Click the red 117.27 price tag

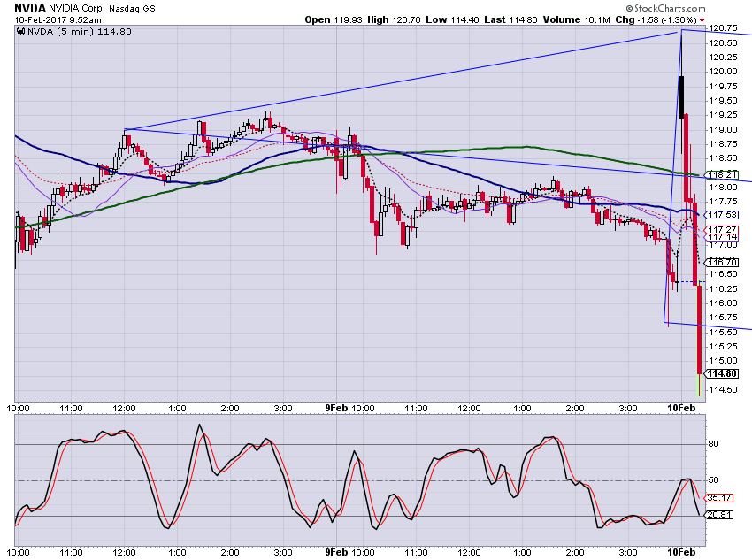722,230
